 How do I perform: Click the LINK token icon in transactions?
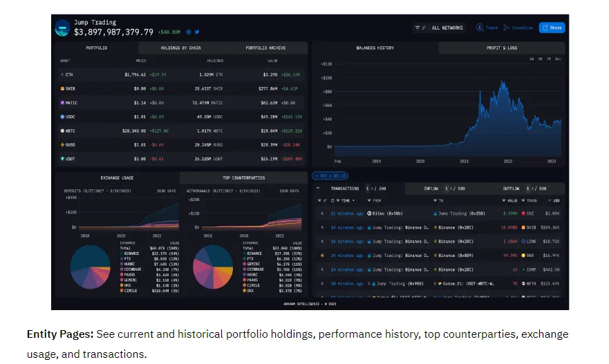(523, 241)
